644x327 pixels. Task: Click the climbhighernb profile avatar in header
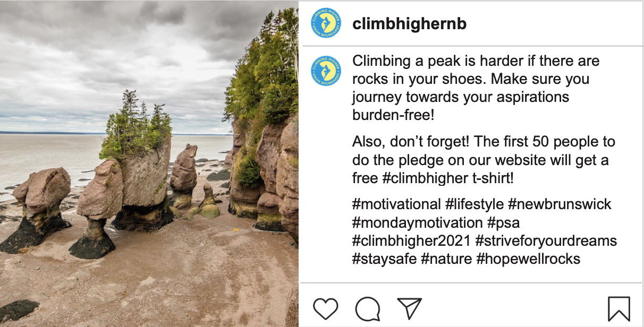click(326, 23)
